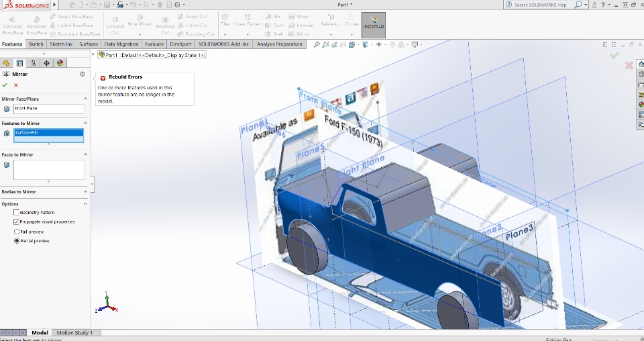Screen dimensions: 644x341
Task: Click the Save icon in the top toolbar
Action: (107, 5)
